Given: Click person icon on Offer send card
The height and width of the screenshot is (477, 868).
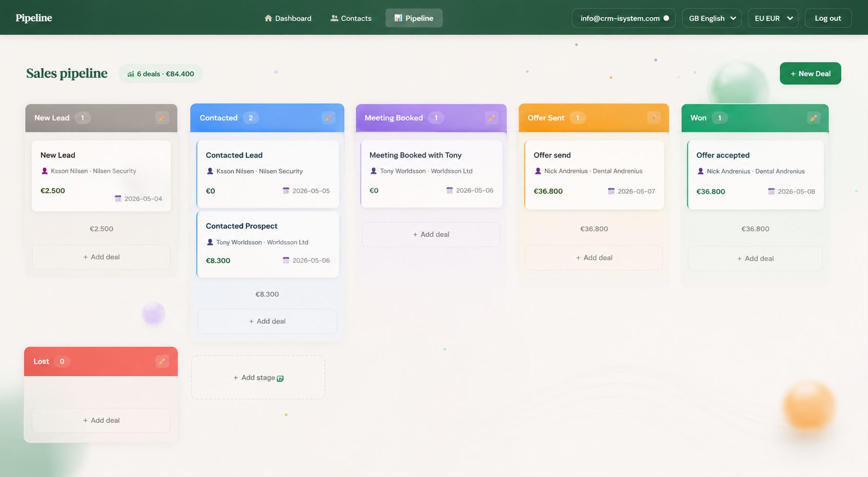Looking at the screenshot, I should (x=538, y=171).
